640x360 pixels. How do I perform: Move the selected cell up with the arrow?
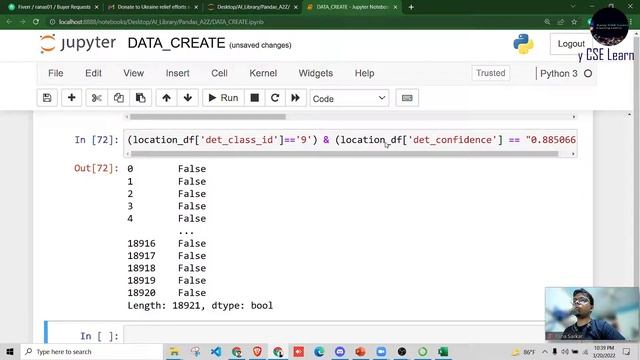click(x=166, y=98)
